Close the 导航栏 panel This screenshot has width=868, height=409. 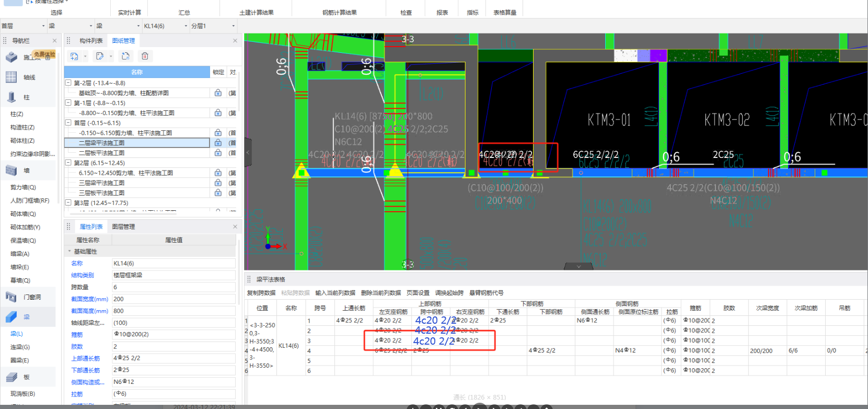tap(54, 40)
